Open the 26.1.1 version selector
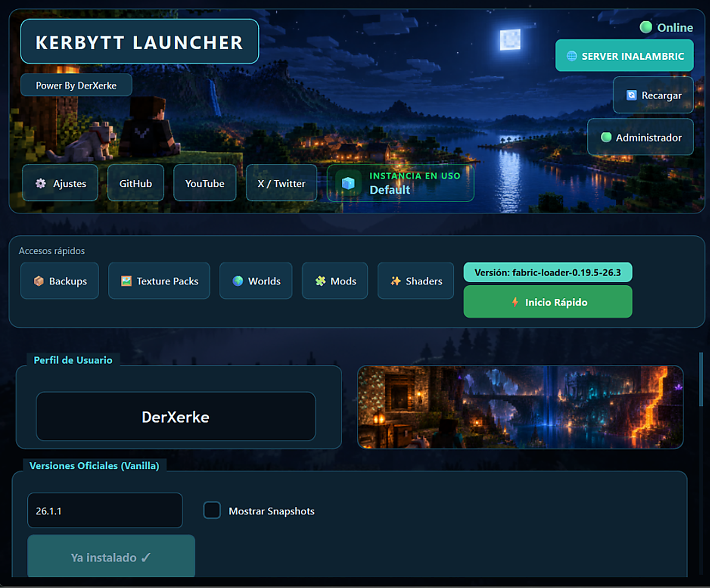This screenshot has height=588, width=710. tap(105, 510)
